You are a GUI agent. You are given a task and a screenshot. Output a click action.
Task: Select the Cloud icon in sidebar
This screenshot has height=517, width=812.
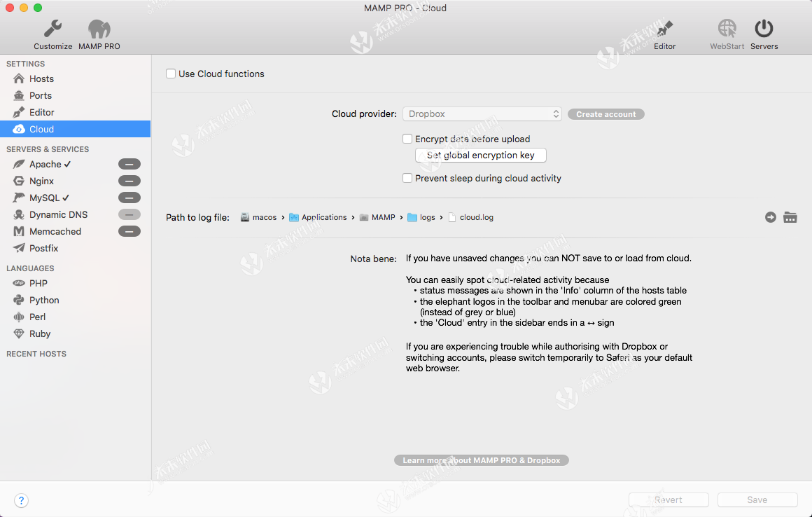coord(19,129)
